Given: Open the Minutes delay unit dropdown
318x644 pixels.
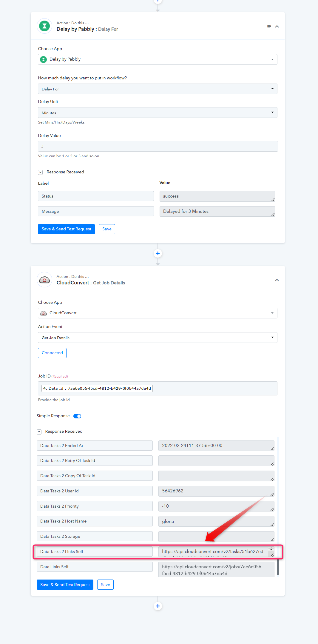Looking at the screenshot, I should [158, 113].
